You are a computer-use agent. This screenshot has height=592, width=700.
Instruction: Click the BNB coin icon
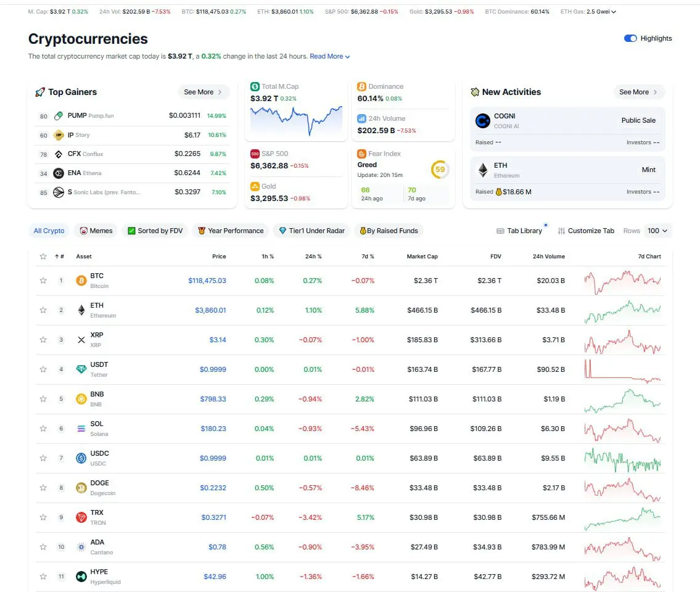(x=81, y=399)
